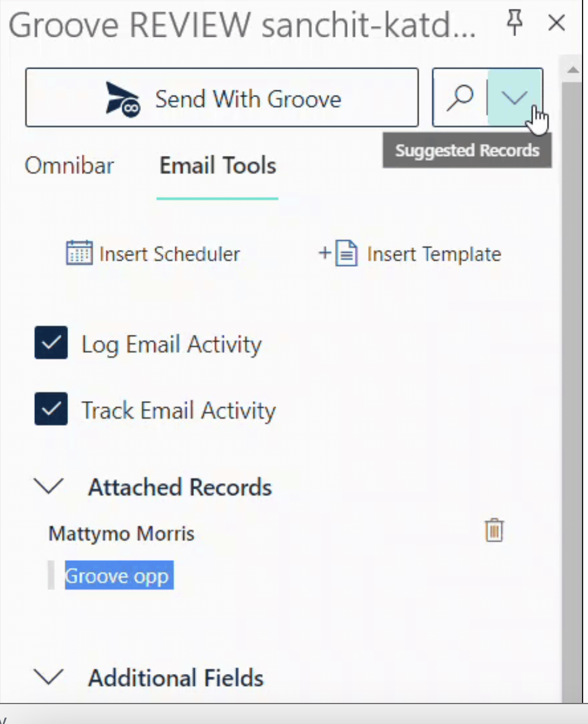Select the Email Tools tab
The width and height of the screenshot is (588, 724).
tap(217, 166)
